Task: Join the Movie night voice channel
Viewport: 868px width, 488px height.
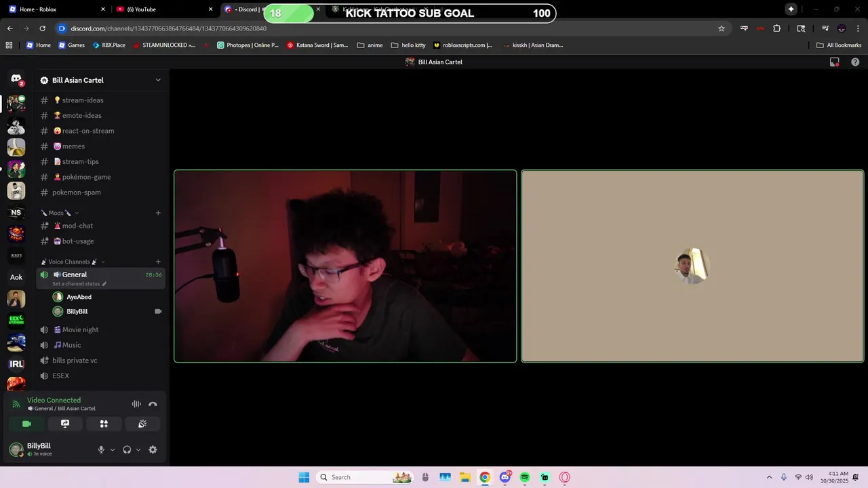Action: 101,329
